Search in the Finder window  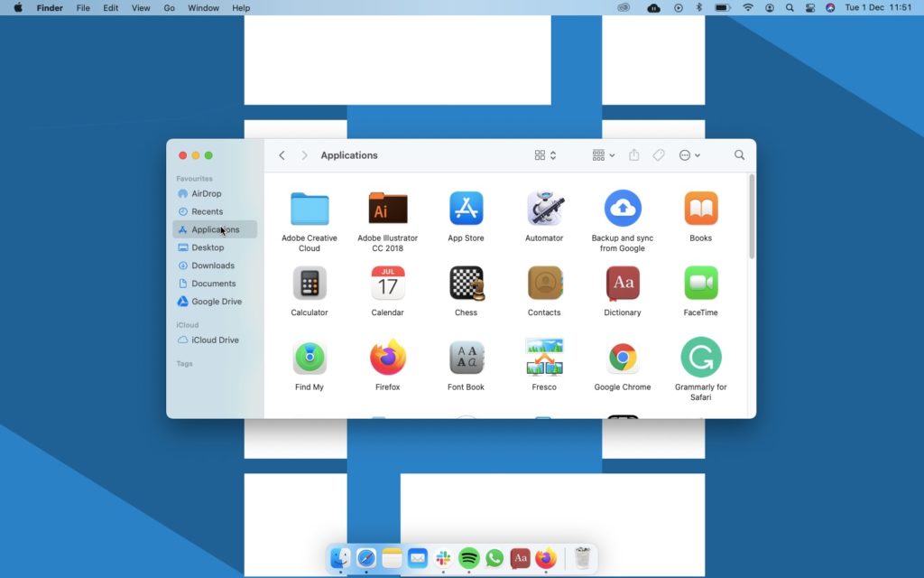pyautogui.click(x=740, y=155)
